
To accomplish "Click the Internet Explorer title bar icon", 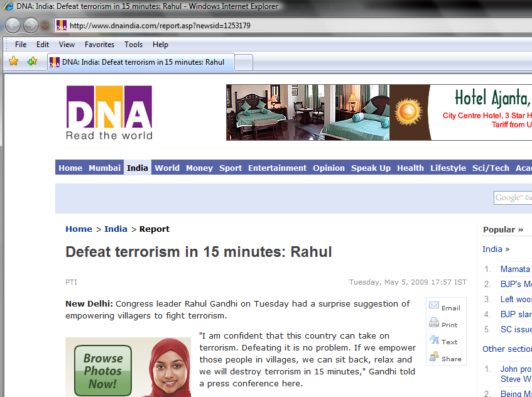I will (x=8, y=6).
